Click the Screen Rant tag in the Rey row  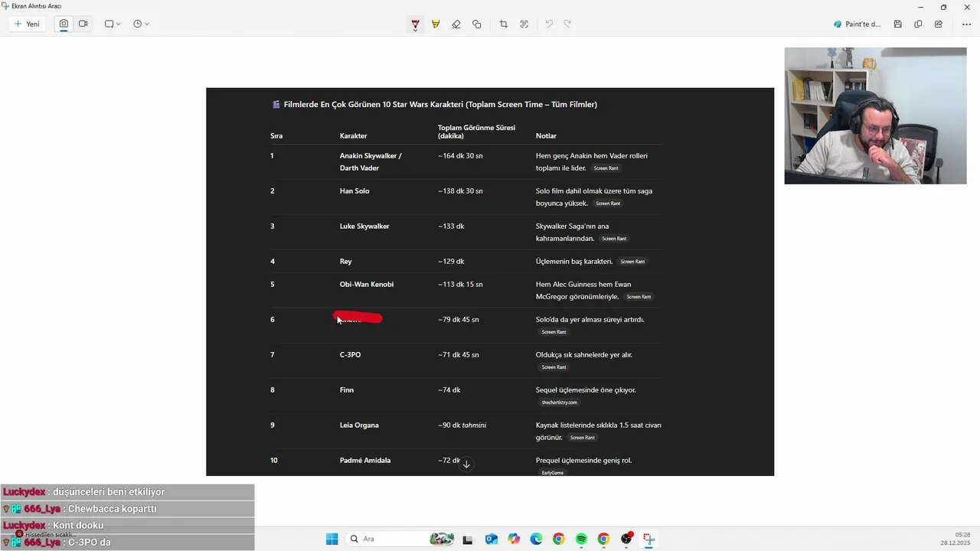pyautogui.click(x=632, y=262)
